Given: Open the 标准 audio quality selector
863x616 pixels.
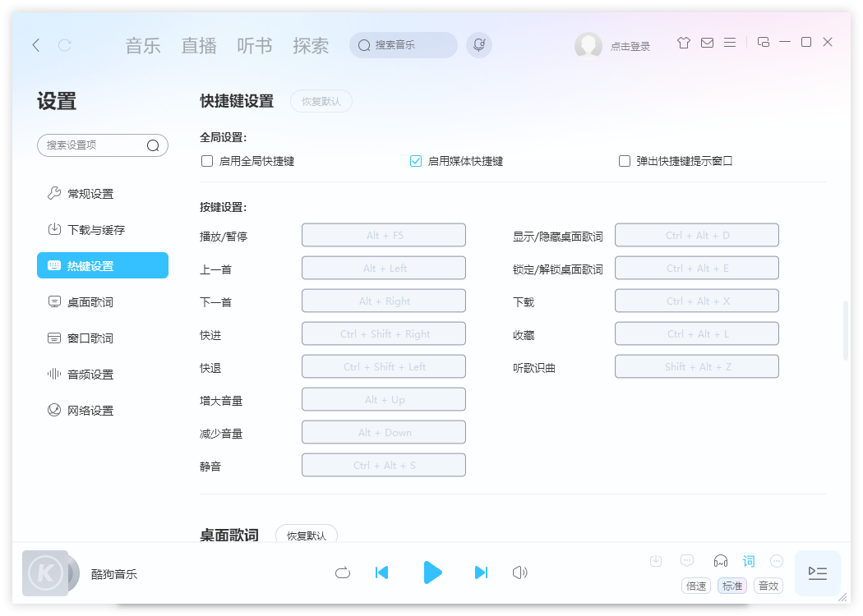Looking at the screenshot, I should (731, 586).
